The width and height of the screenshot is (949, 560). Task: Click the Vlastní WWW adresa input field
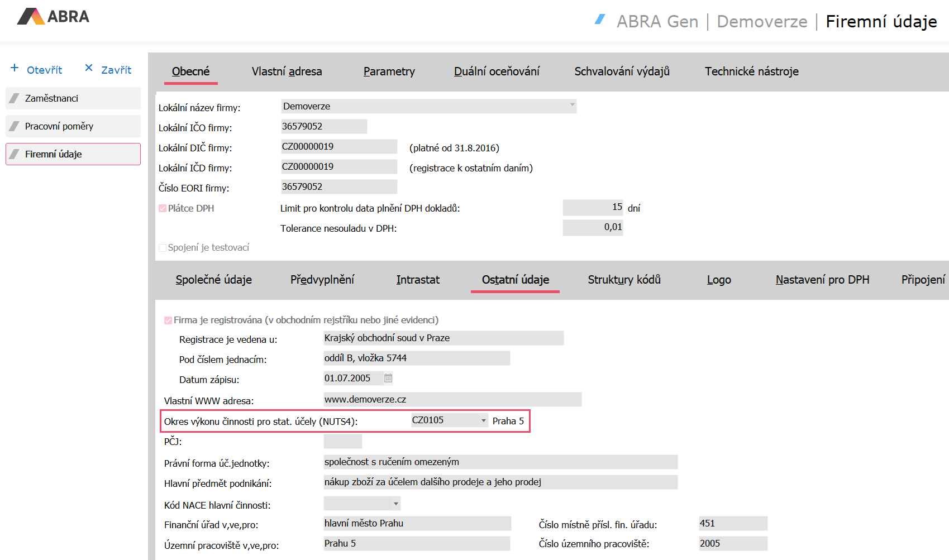click(x=452, y=400)
